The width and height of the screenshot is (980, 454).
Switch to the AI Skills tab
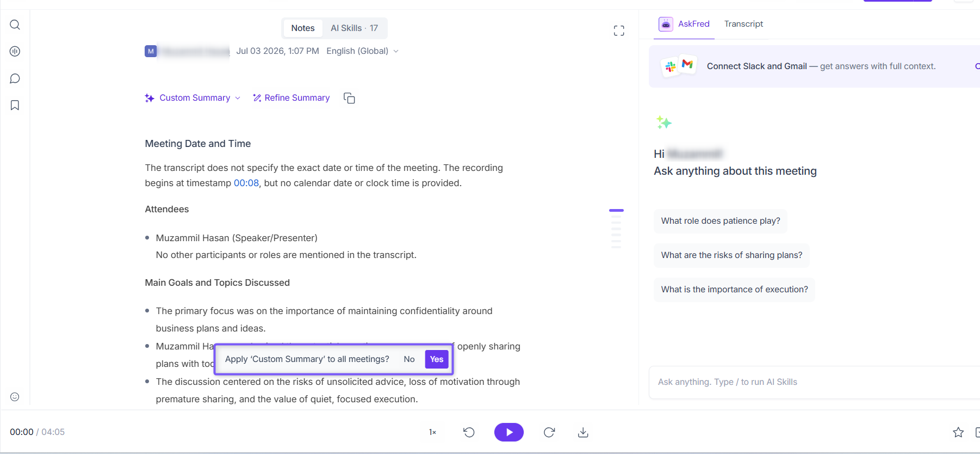(x=354, y=28)
